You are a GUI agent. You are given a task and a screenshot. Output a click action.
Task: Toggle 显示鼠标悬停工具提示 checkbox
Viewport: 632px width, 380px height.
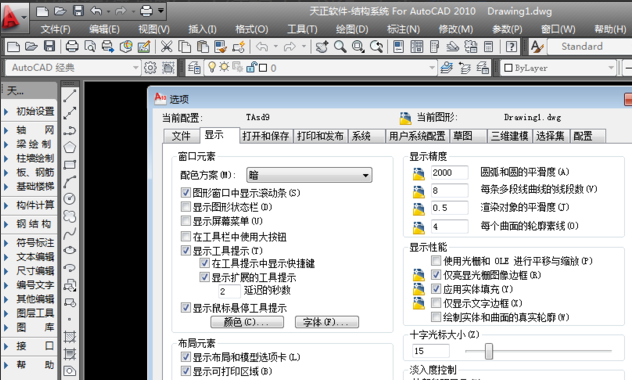[x=186, y=308]
